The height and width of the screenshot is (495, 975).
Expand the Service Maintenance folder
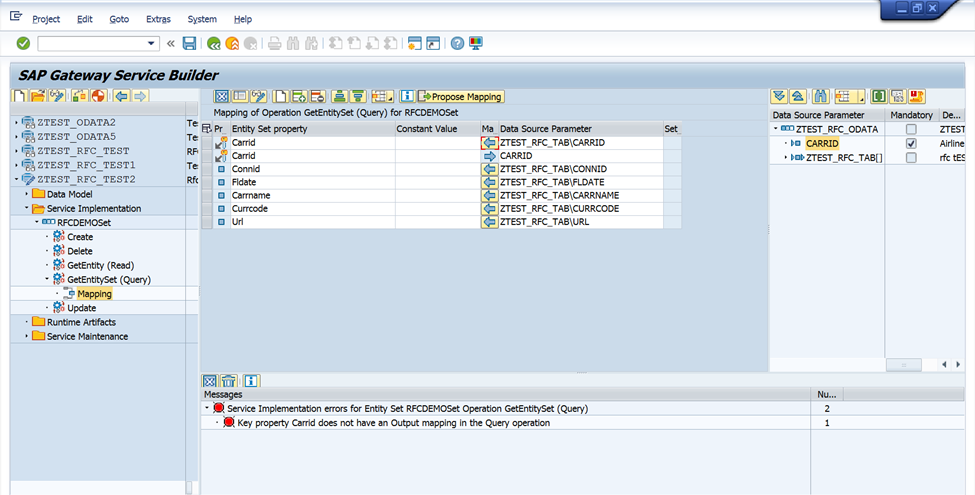[27, 336]
